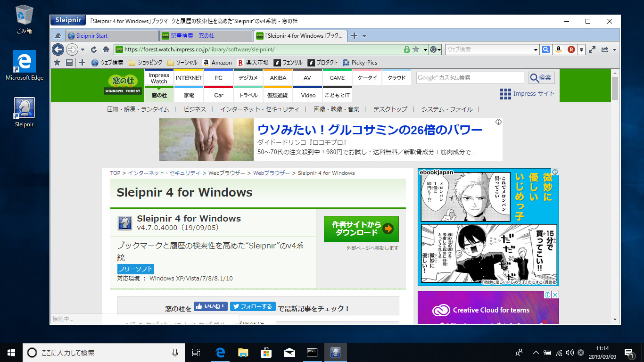The height and width of the screenshot is (362, 644).
Task: Open the page list icon beside favorites star
Action: tap(69, 62)
